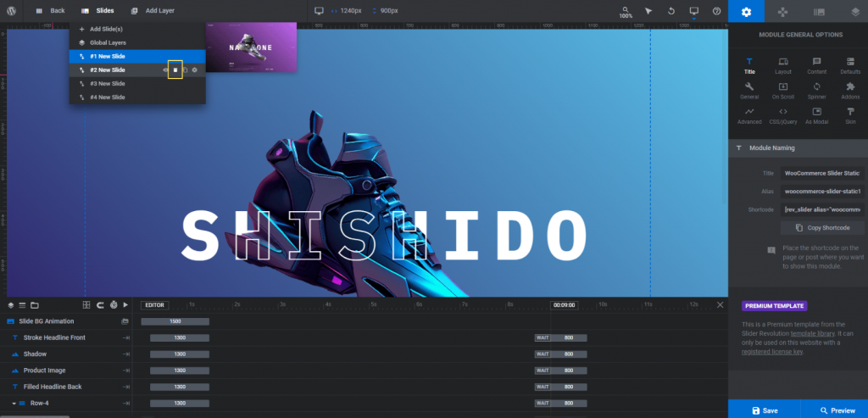Toggle visibility eye of #2 New Slide
Viewport: 868px width, 418px height.
click(x=165, y=70)
